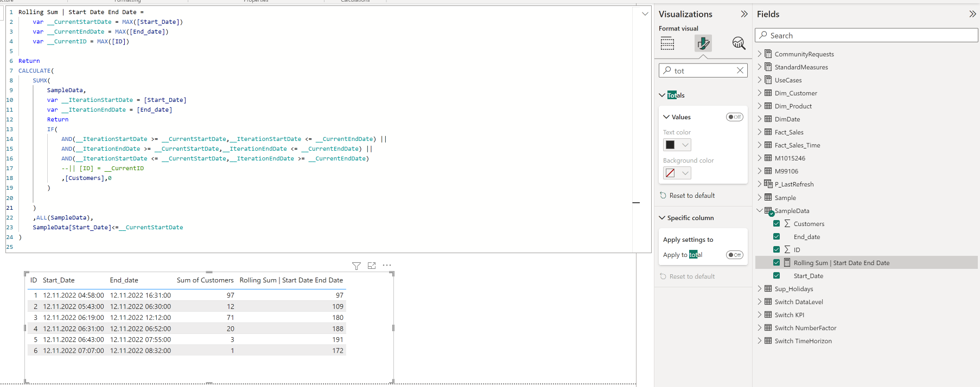Uncheck the Start_Date field checkbox
This screenshot has height=387, width=980.
[777, 275]
